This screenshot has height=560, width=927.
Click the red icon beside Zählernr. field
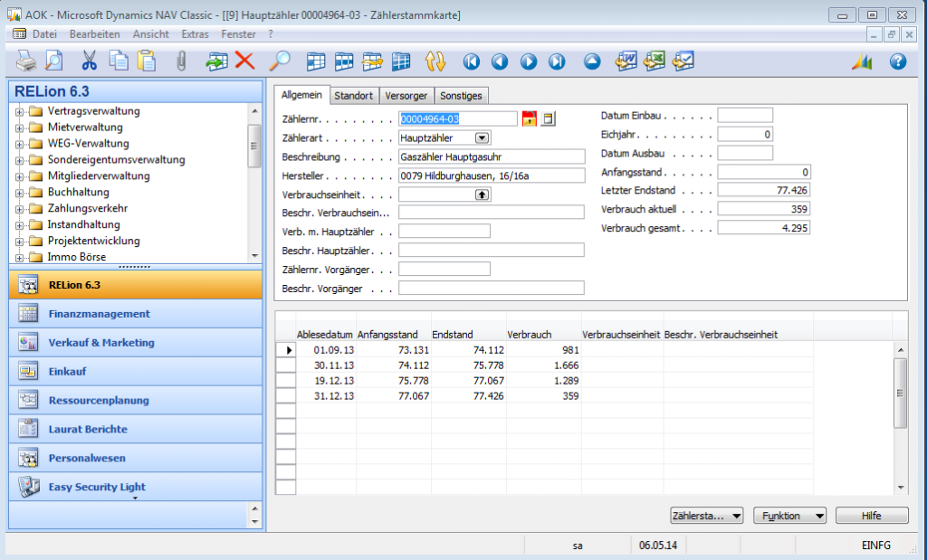(x=529, y=119)
